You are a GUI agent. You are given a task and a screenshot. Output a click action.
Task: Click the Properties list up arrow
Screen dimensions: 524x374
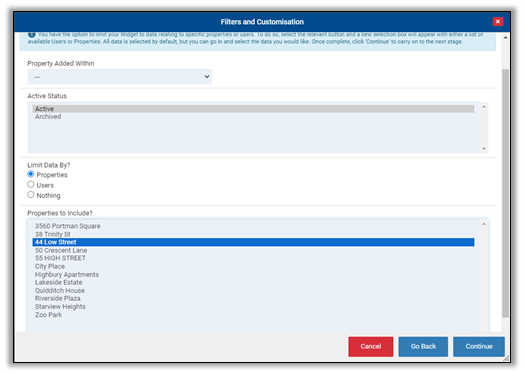484,224
